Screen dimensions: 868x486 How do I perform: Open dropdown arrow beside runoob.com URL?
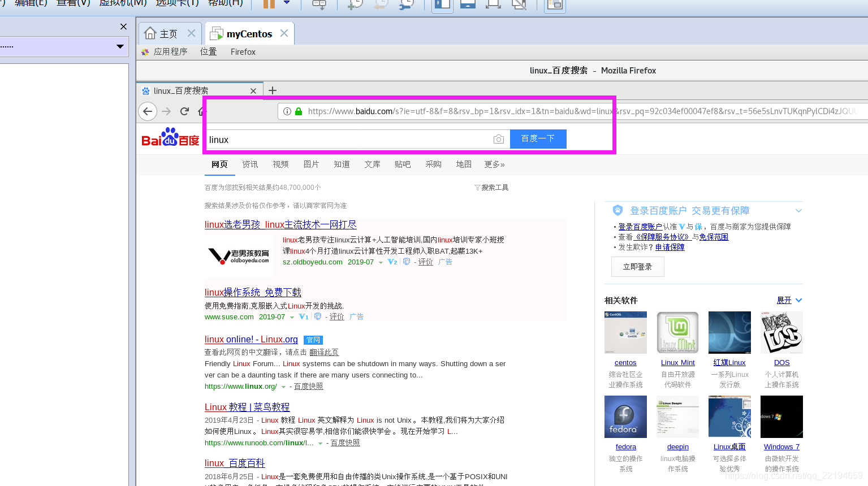click(321, 444)
